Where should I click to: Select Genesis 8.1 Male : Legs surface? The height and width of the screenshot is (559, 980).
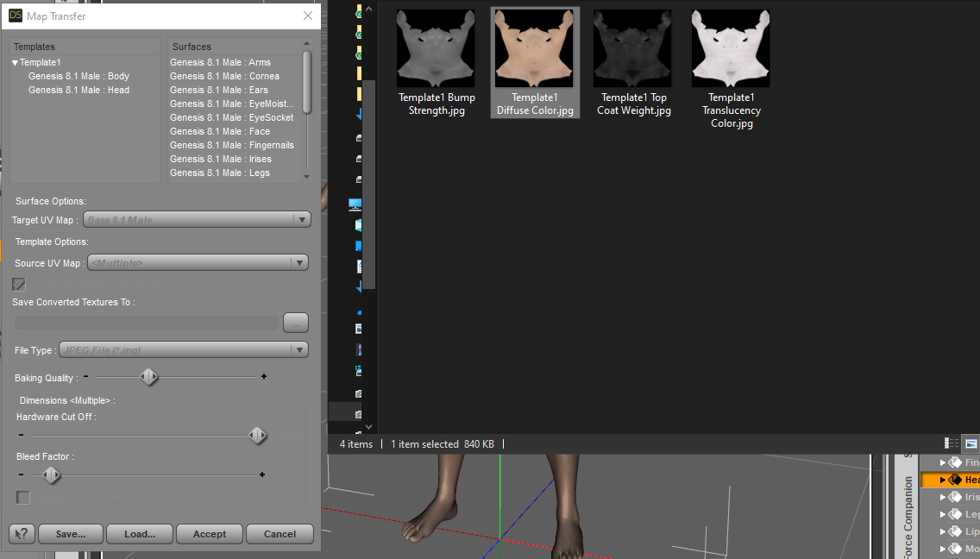pos(219,173)
